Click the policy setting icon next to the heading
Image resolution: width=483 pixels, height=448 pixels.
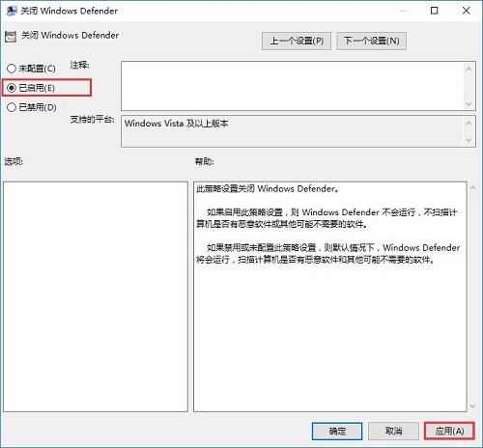[11, 37]
